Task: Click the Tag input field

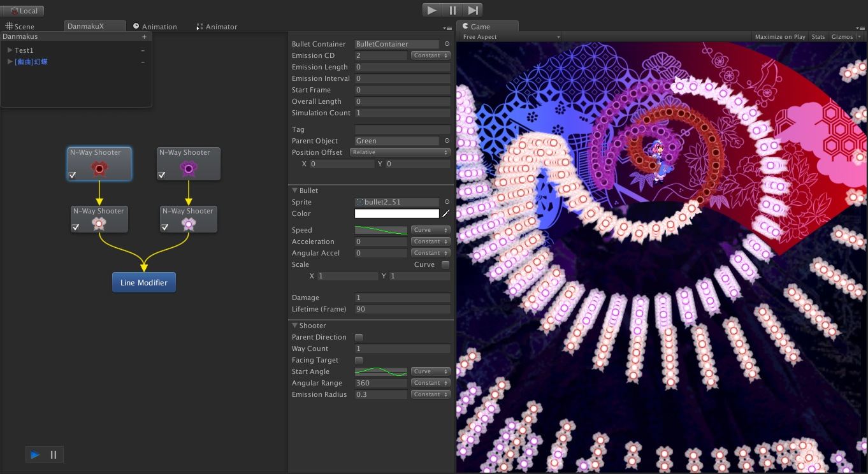Action: click(x=402, y=129)
